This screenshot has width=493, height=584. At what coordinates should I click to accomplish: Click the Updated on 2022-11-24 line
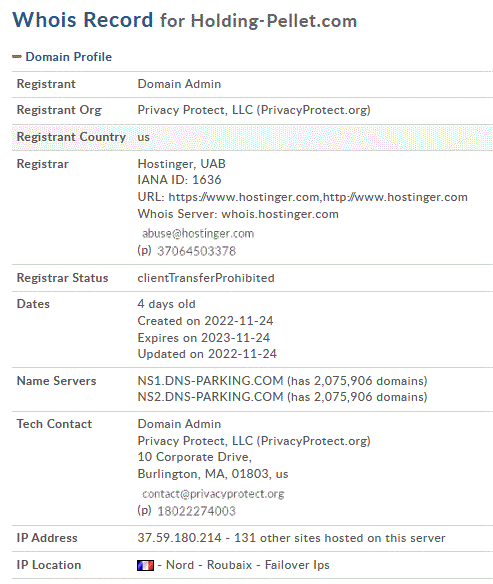point(207,354)
